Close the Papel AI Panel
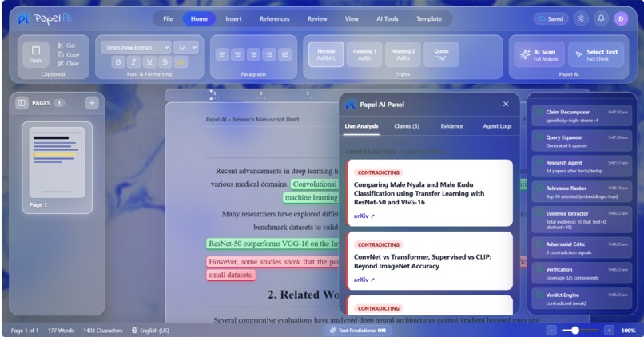The height and width of the screenshot is (337, 644). tap(506, 105)
